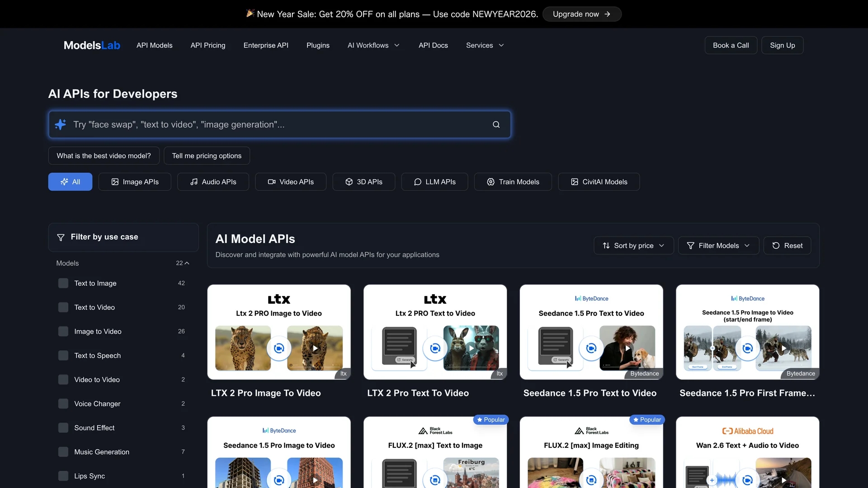868x488 pixels.
Task: Click convert icon on Seedance 1.5 Pro Image to Video card
Action: (279, 479)
